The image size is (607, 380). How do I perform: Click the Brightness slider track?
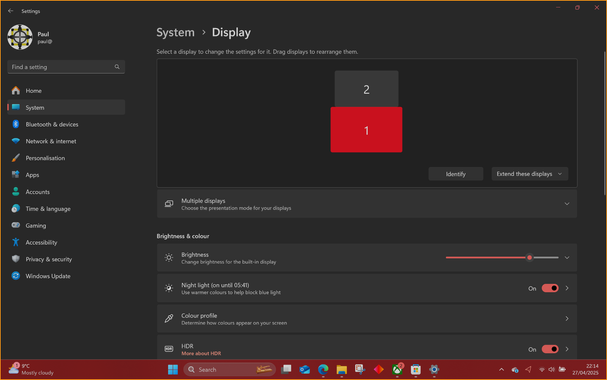pos(502,258)
